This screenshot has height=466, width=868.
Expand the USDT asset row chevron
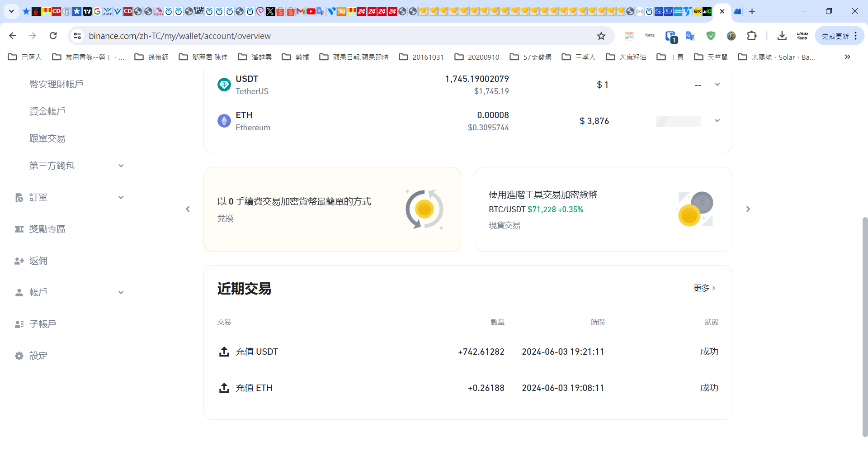pyautogui.click(x=717, y=85)
